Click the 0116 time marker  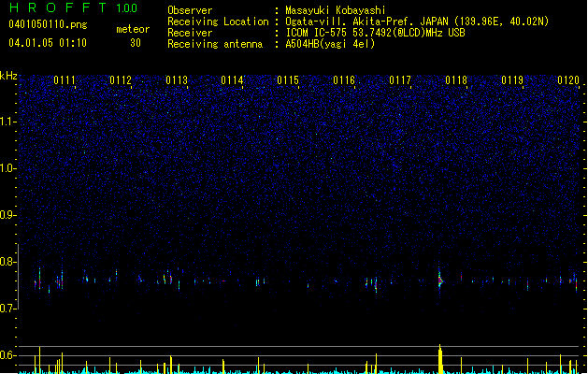344,80
